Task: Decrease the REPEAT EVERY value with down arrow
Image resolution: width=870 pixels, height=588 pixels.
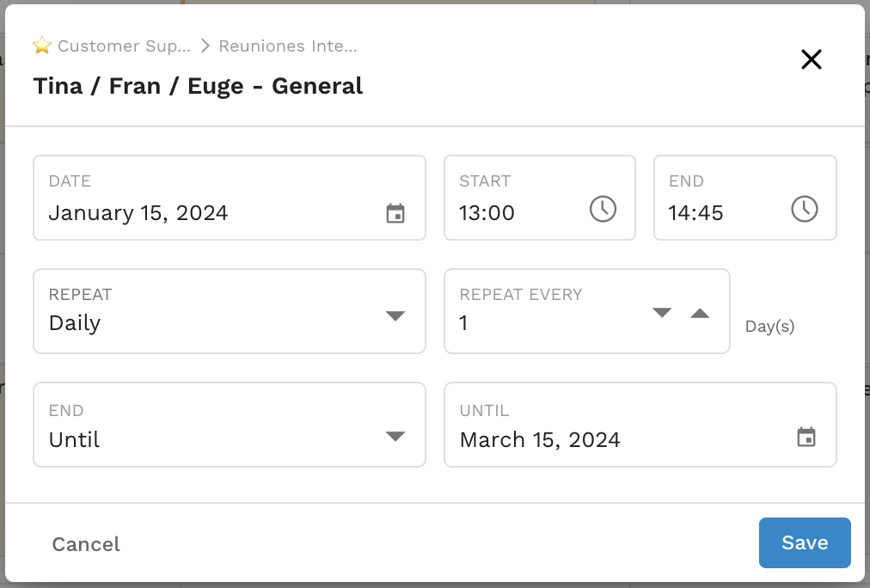Action: coord(661,314)
